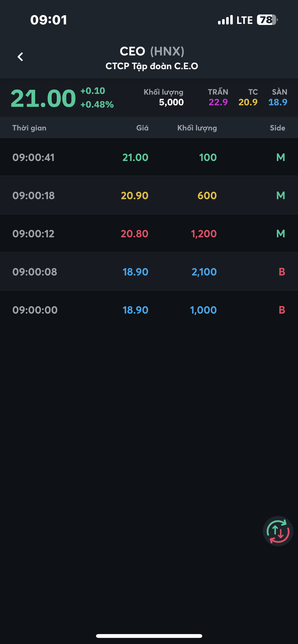Select the 09:00:08 trade with 2,100 volume
This screenshot has width=298, height=644.
pyautogui.click(x=149, y=272)
